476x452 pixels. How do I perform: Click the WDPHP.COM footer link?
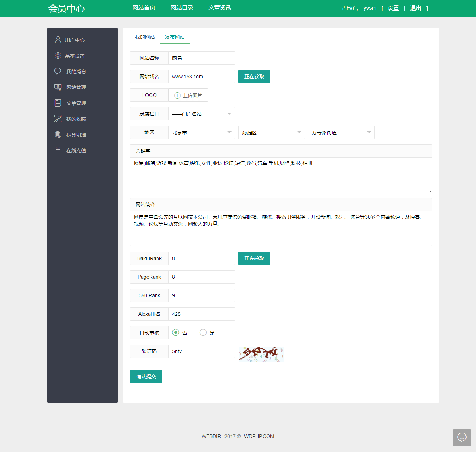pyautogui.click(x=259, y=436)
